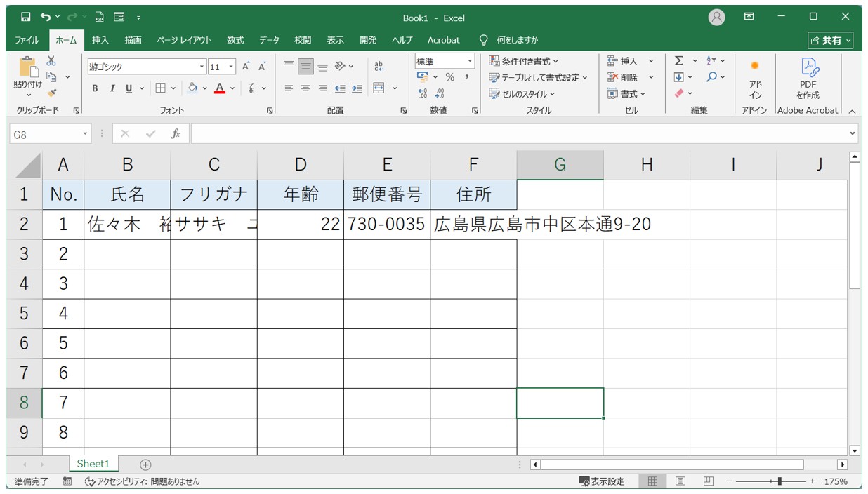The image size is (868, 494).
Task: Click the orientation angled text icon
Action: click(340, 67)
